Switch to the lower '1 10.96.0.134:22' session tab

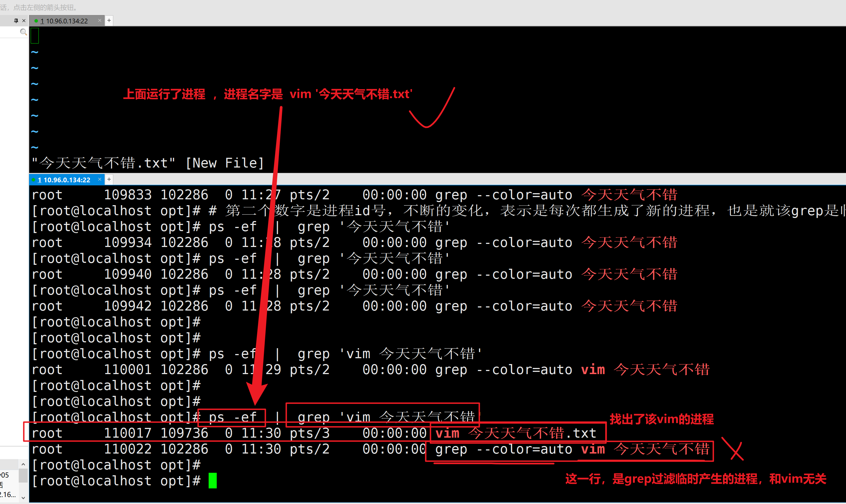click(x=64, y=180)
